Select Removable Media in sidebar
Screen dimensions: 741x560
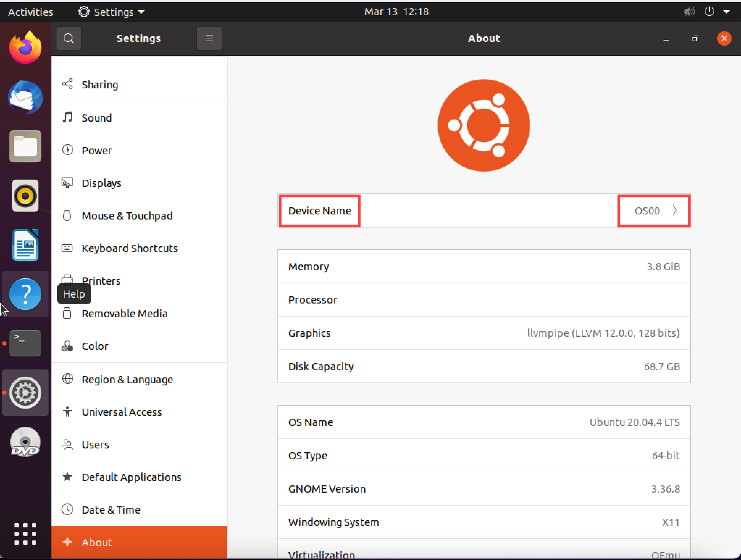click(x=139, y=313)
